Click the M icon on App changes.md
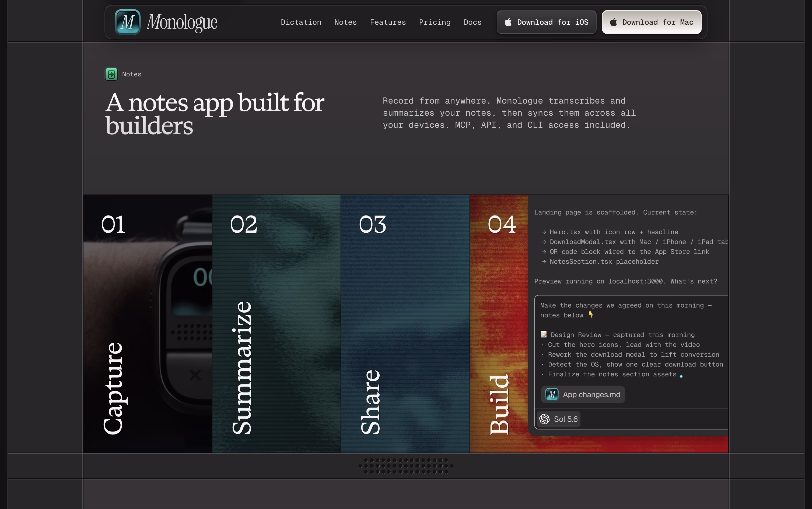Screen dimensions: 812x509 coord(552,395)
